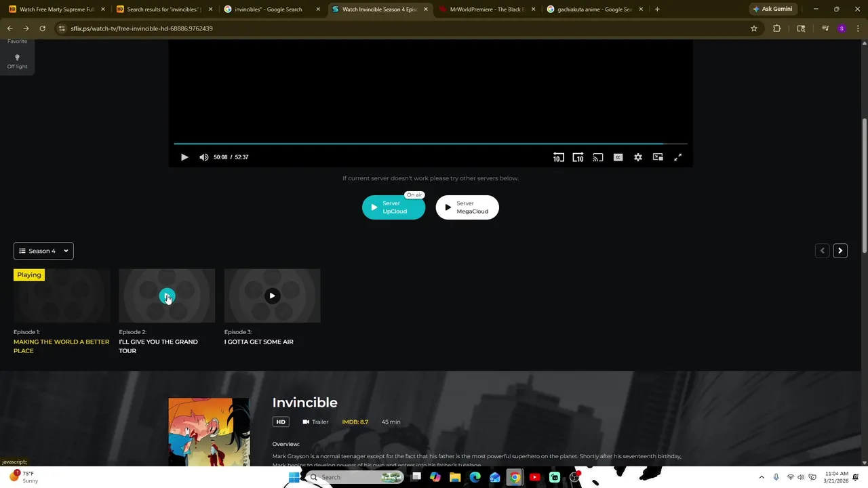
Task: Click the Invincible poster image
Action: (209, 432)
